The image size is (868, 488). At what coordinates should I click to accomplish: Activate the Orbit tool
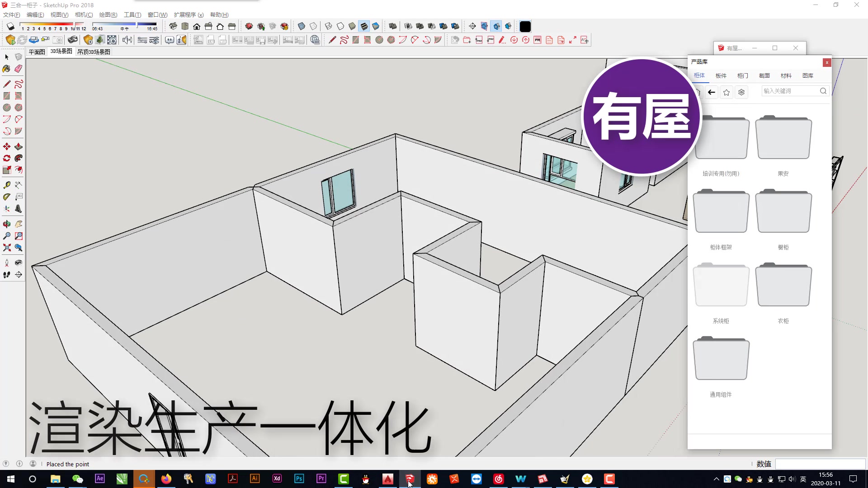click(7, 224)
